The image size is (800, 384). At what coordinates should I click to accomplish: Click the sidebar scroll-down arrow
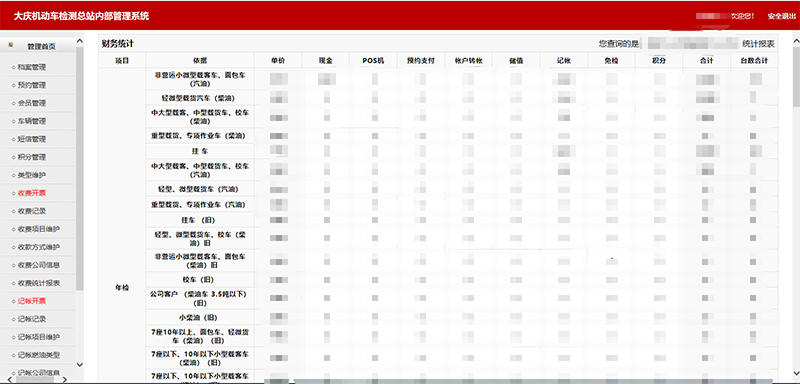pyautogui.click(x=80, y=365)
